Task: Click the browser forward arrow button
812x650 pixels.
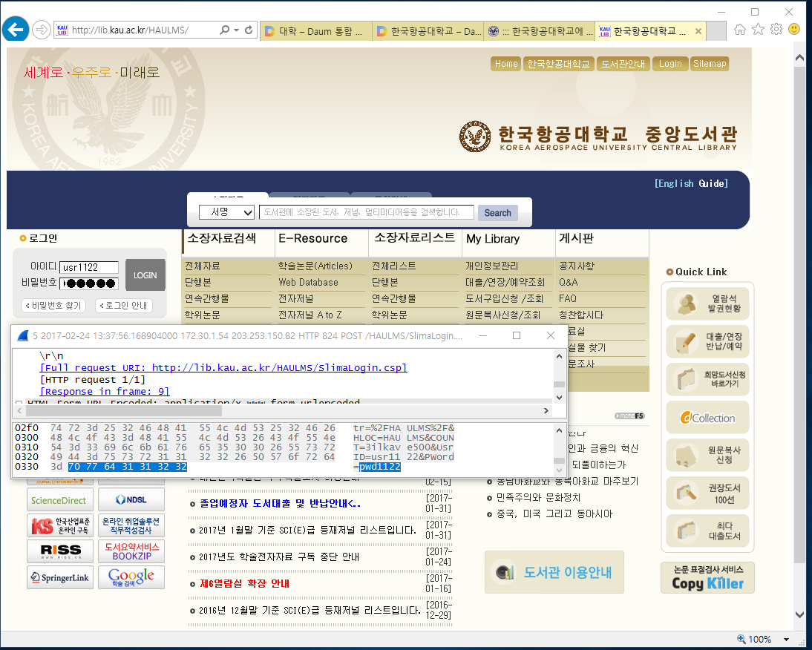Action: [41, 30]
